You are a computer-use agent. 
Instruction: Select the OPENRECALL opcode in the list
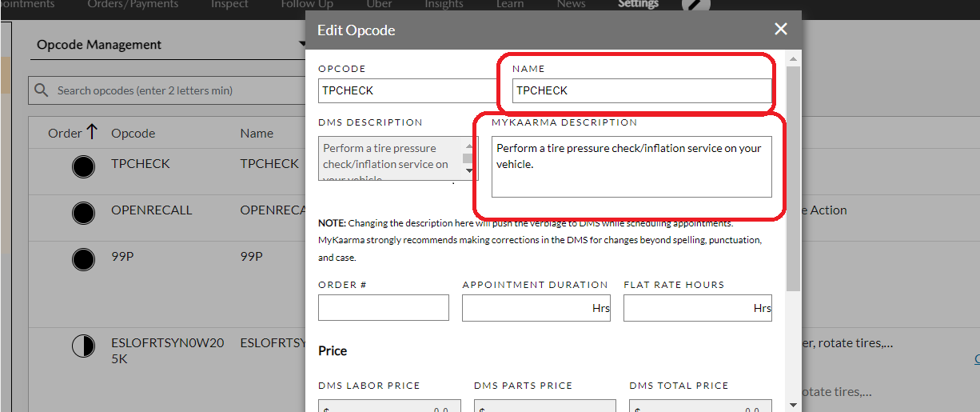coord(152,210)
